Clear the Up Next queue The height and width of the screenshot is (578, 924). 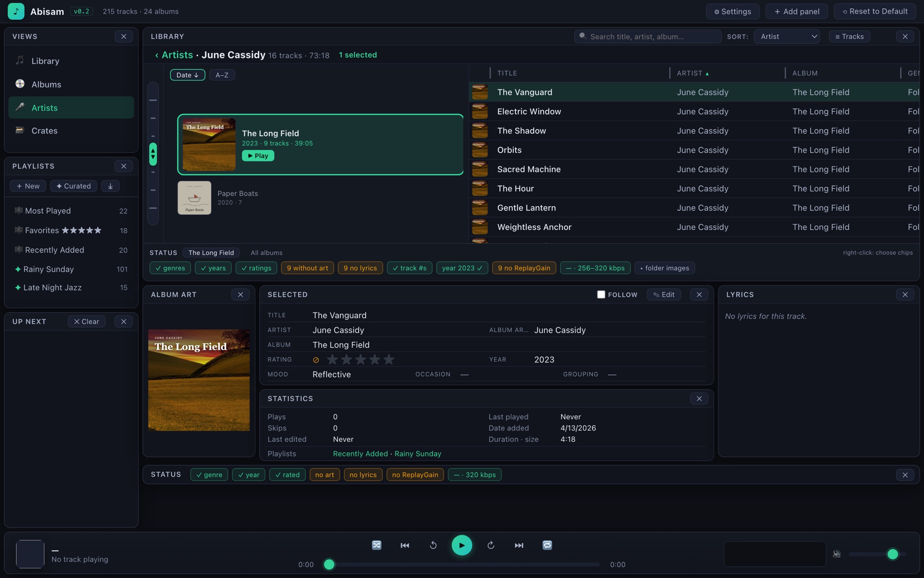click(x=86, y=321)
